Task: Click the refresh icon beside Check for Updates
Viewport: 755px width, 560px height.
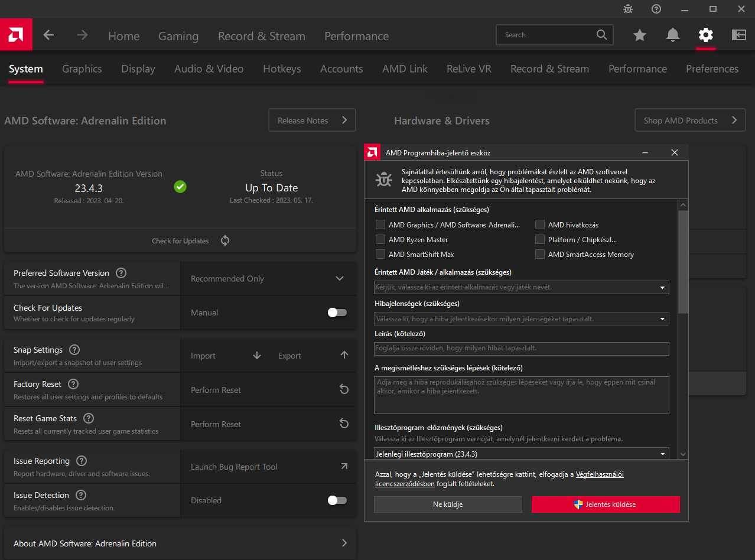Action: (x=225, y=240)
